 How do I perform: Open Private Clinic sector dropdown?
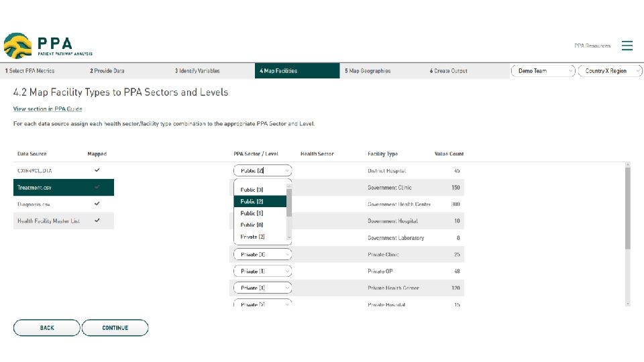click(x=262, y=255)
